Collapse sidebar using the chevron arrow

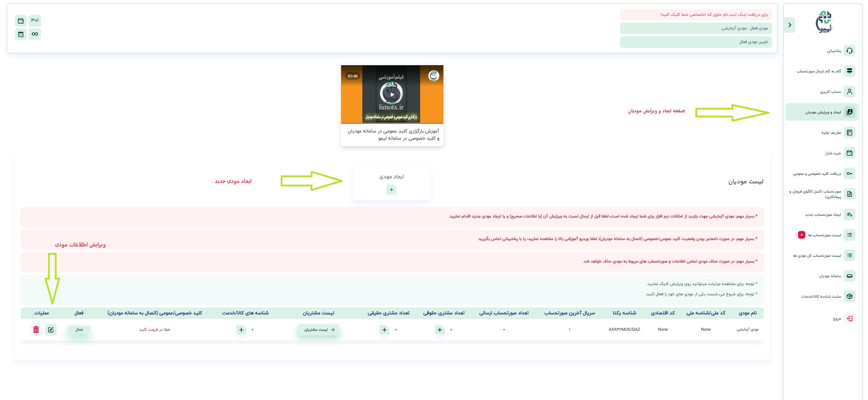[790, 25]
